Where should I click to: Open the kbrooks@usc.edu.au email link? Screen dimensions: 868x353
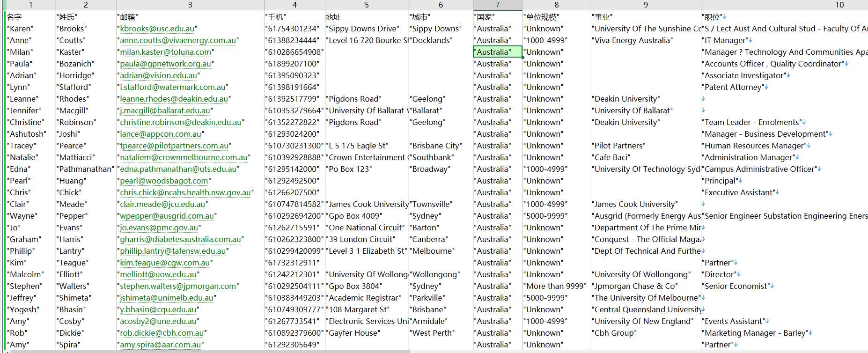coord(157,29)
